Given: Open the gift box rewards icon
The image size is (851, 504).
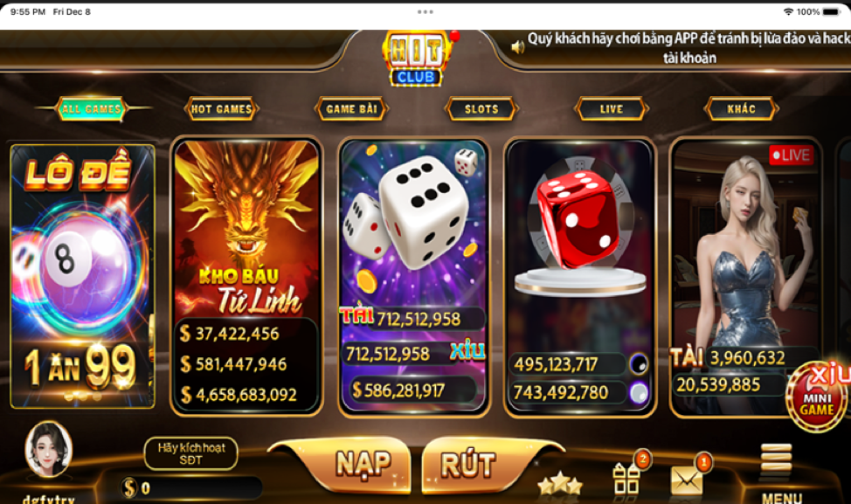Looking at the screenshot, I should point(626,479).
